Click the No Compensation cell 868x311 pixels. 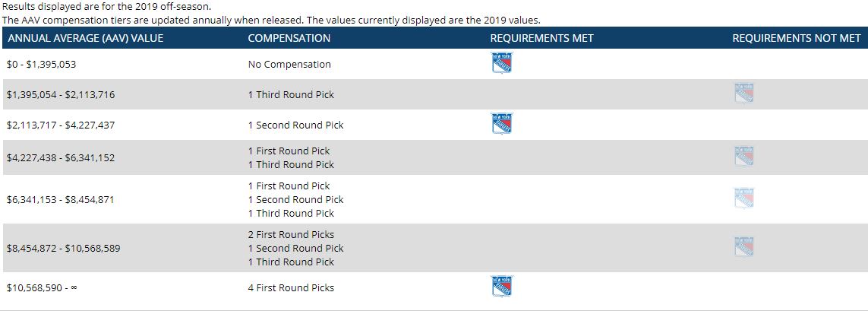coord(289,65)
